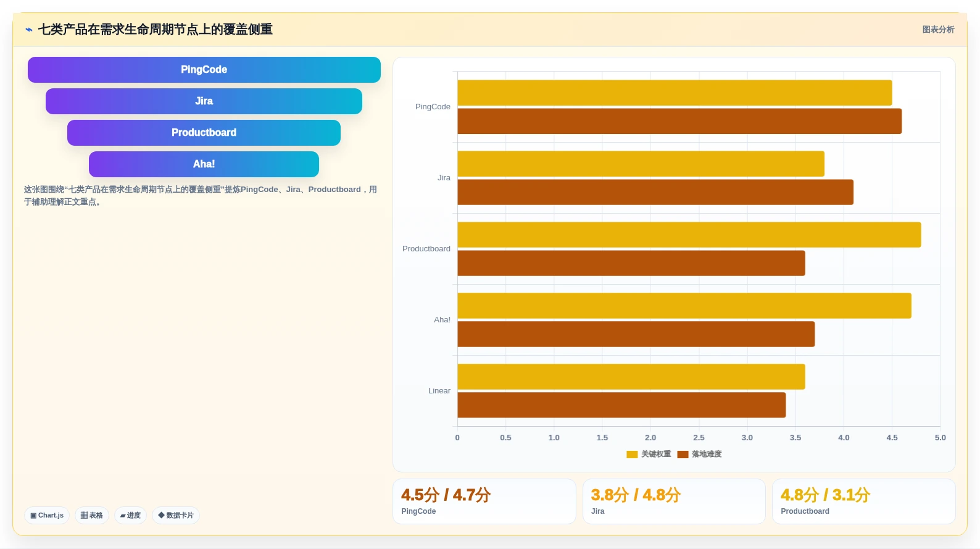Click the 1.0 x-axis tick label
The width and height of the screenshot is (980, 549).
pyautogui.click(x=554, y=438)
